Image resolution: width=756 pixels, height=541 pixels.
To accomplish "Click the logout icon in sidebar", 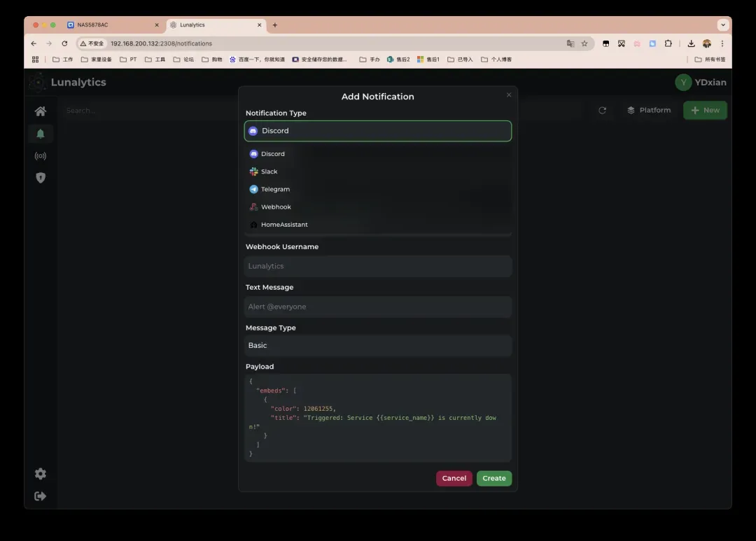I will 41,496.
